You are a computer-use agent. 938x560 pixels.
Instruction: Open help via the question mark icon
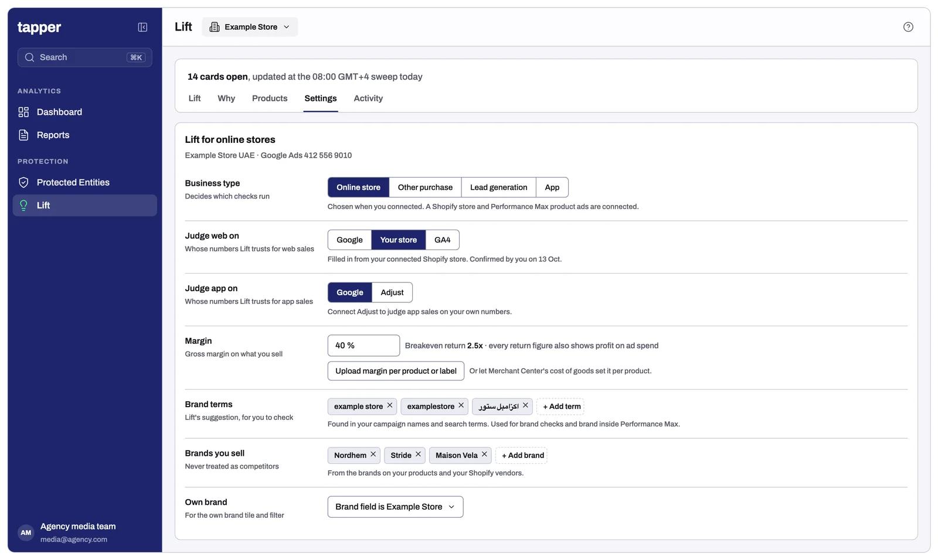[x=908, y=27]
